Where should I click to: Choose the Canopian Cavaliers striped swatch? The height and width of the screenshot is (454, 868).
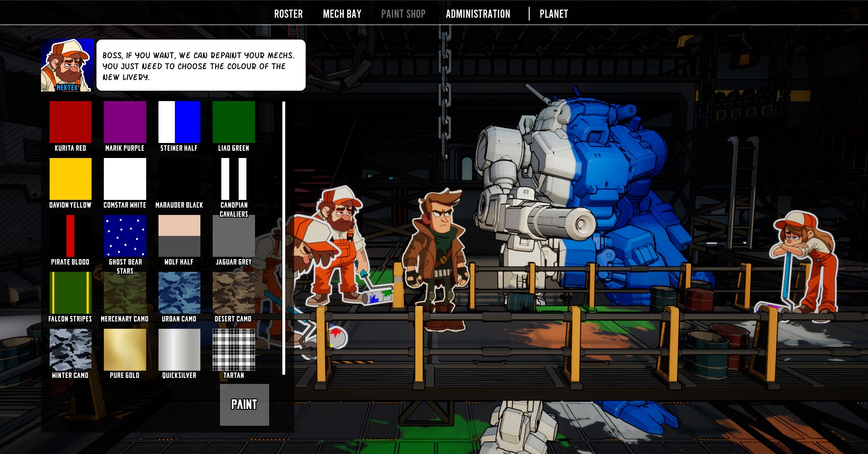(234, 179)
